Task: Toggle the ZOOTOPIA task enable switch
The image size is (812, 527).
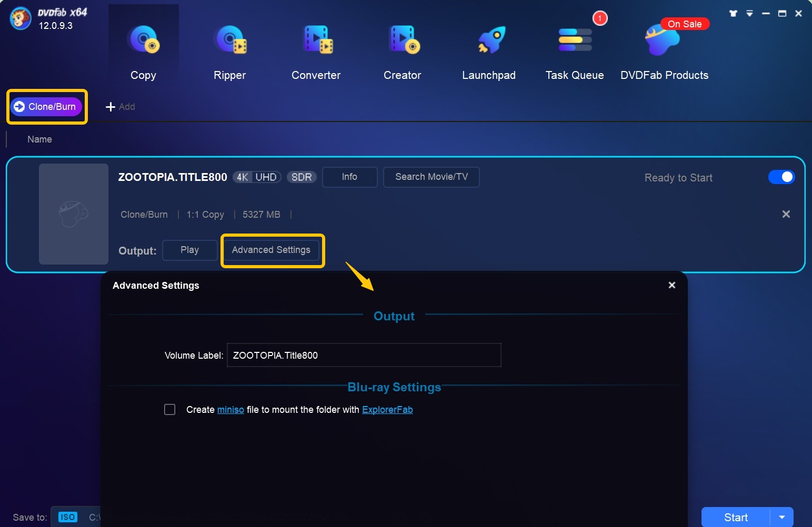Action: [781, 177]
